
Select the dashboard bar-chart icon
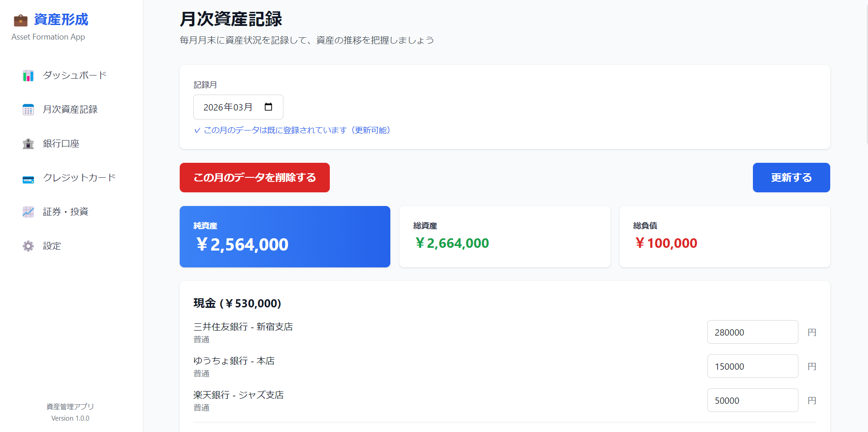pos(28,75)
